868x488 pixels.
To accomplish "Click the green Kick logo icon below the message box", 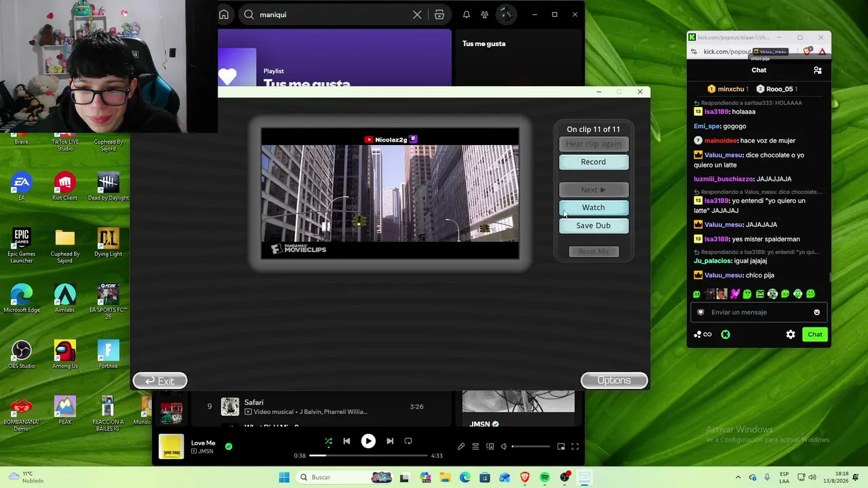I will click(726, 334).
